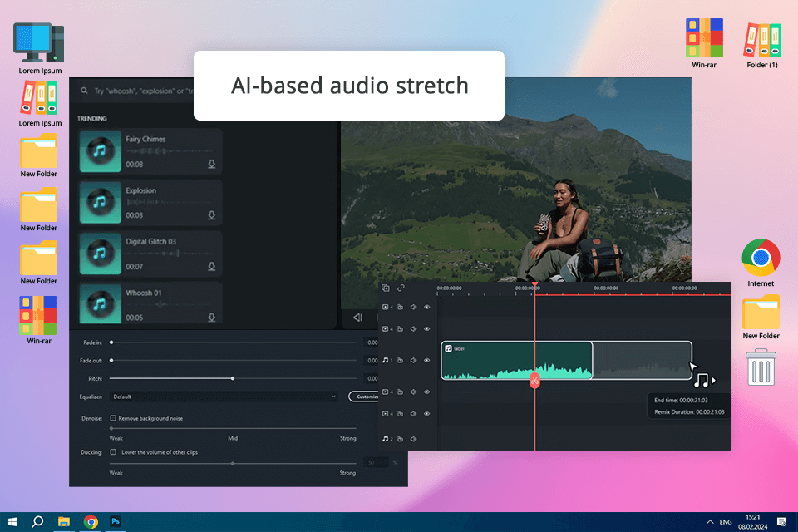
Task: Click the previous frame control under preview
Action: [357, 318]
